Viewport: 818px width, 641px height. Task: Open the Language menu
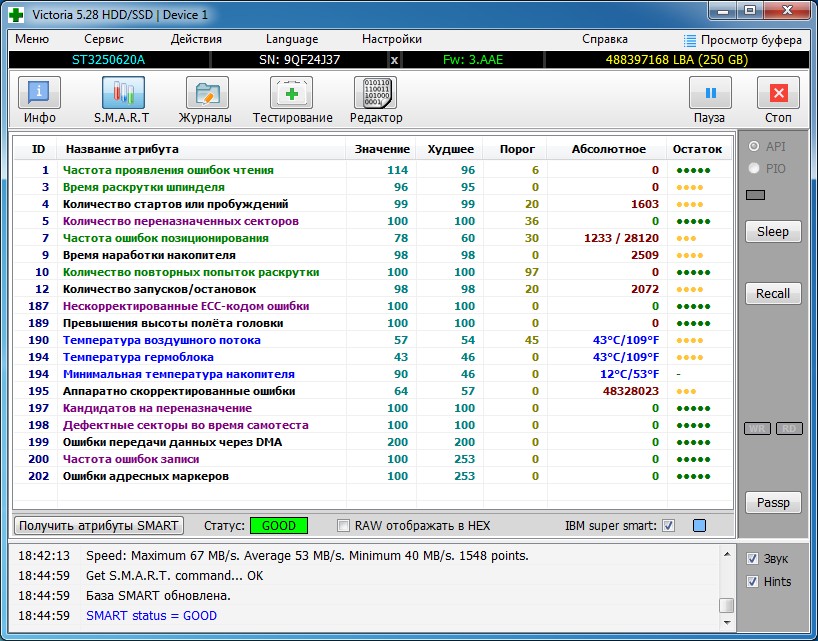tap(292, 40)
